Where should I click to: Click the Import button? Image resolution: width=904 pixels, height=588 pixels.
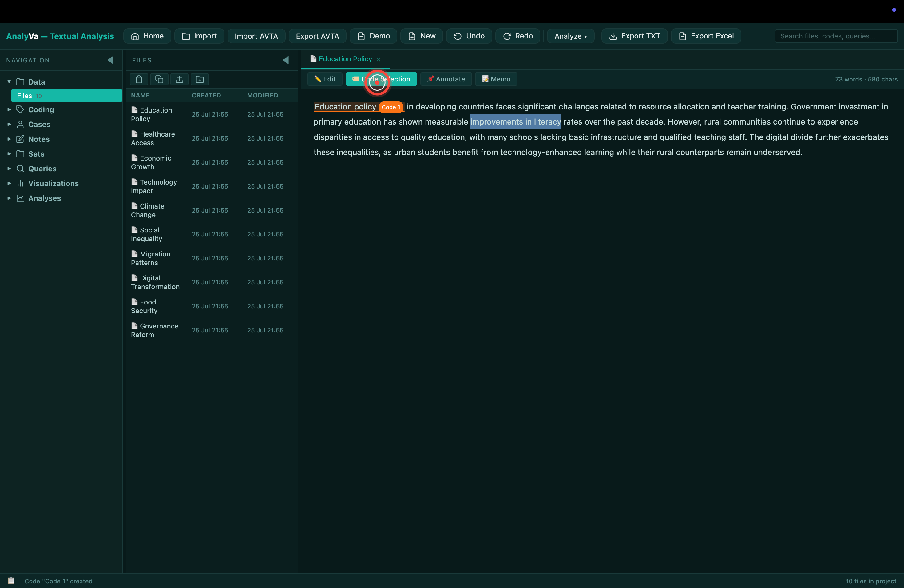(199, 36)
